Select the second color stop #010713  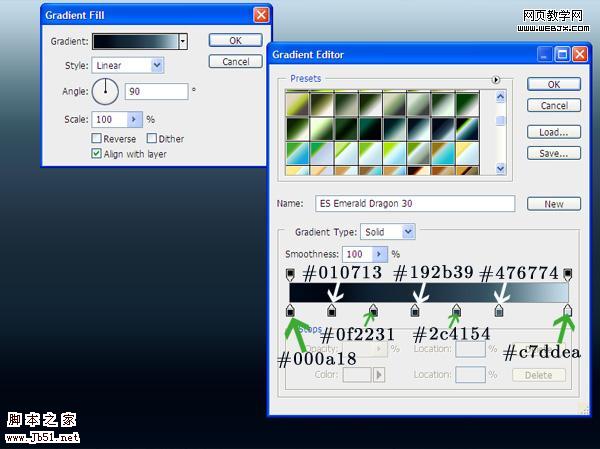[332, 310]
